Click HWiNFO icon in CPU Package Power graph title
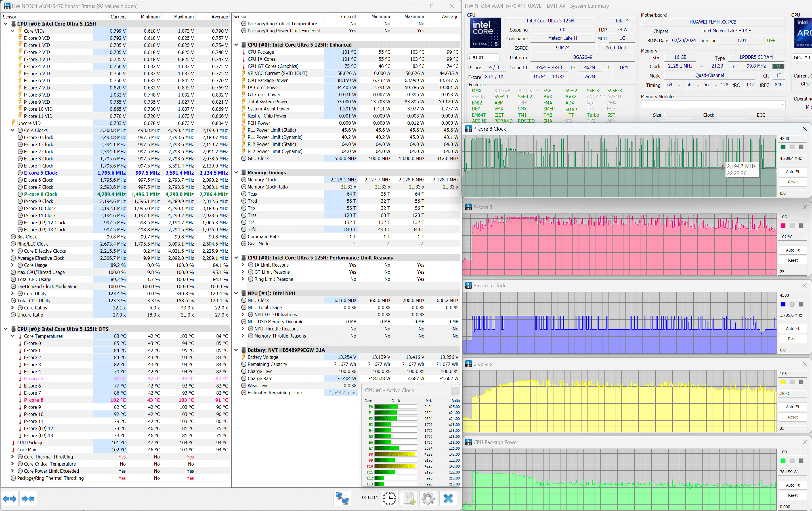This screenshot has height=511, width=812. pyautogui.click(x=468, y=442)
